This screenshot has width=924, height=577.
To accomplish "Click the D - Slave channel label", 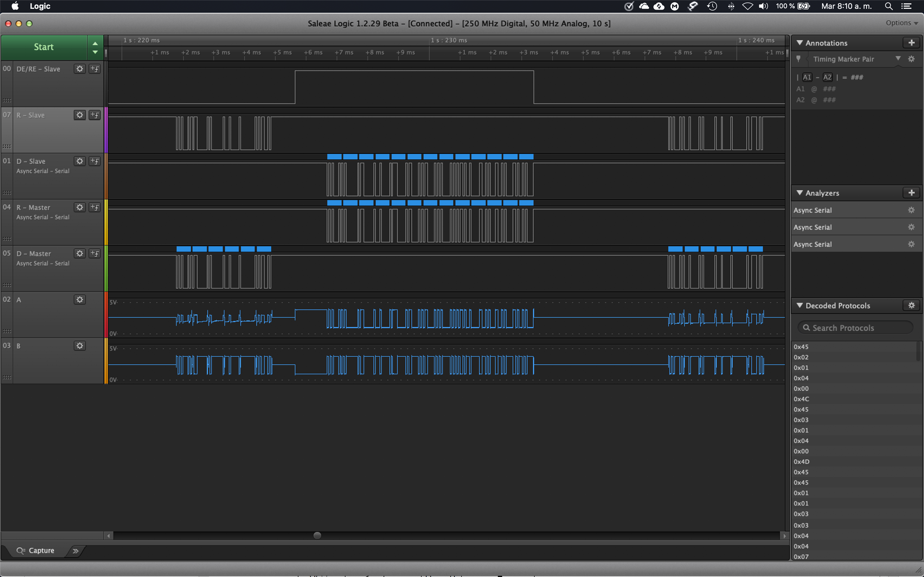I will [x=31, y=161].
